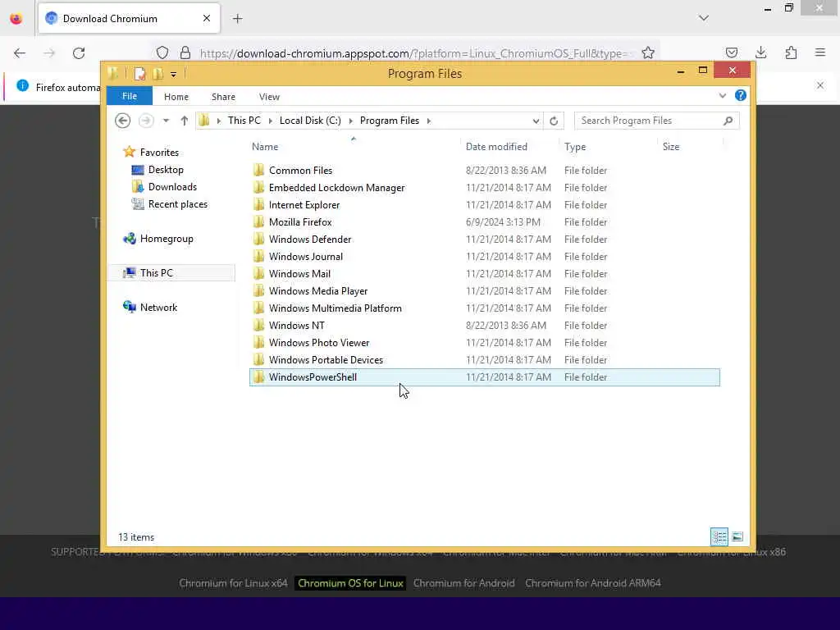Click the tracking protection shield icon
Screen dimensions: 840x630
(x=162, y=52)
